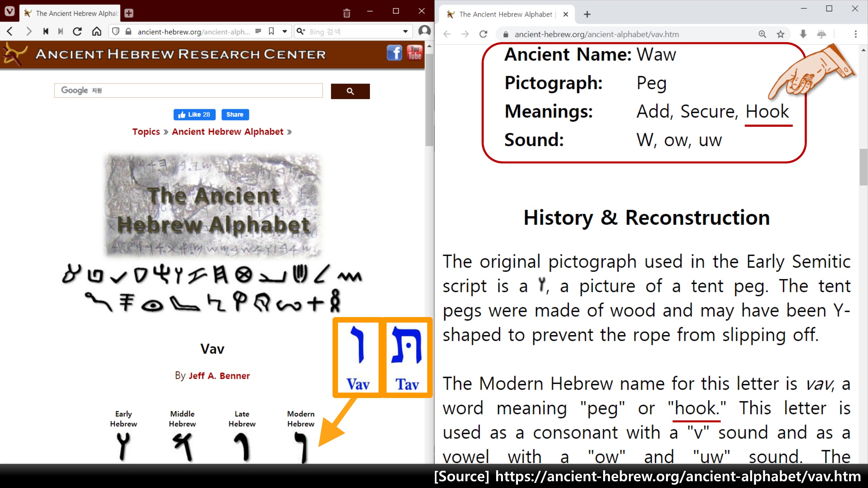Open new tab in Vivaldi
Image resolution: width=868 pixels, height=488 pixels.
click(x=129, y=13)
